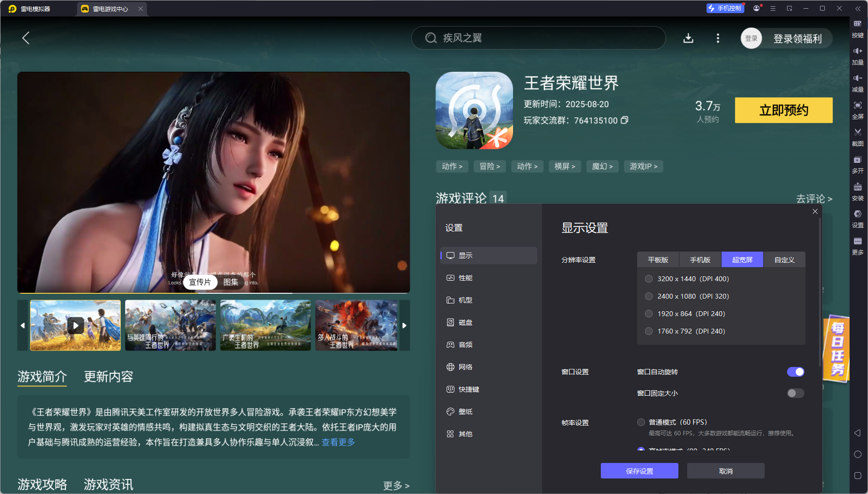Tap the Android recent apps square button
Viewport: 868px width, 494px height.
tap(857, 476)
